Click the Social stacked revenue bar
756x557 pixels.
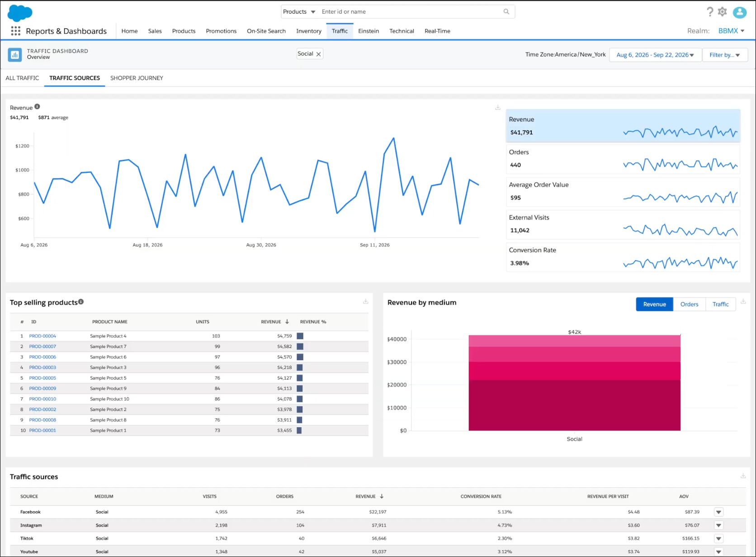[x=574, y=383]
